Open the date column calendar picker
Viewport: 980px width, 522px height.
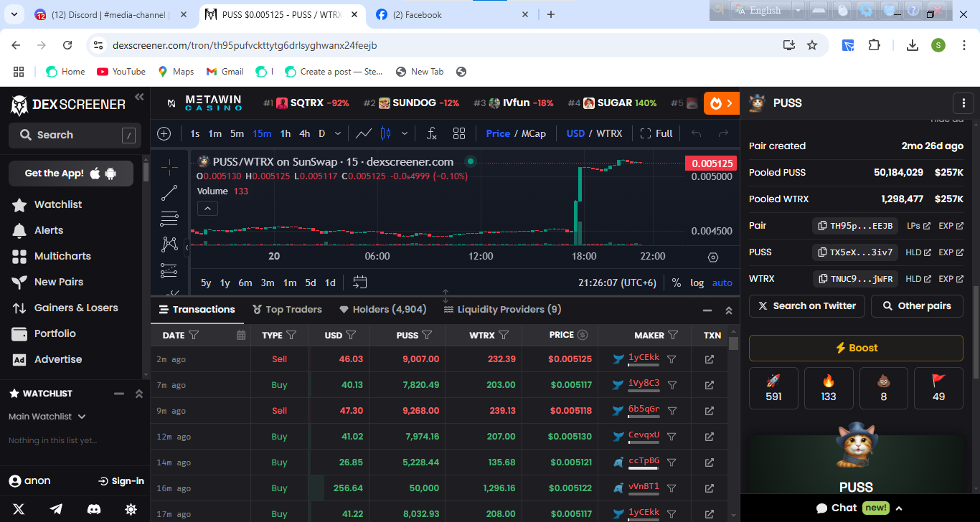point(241,335)
